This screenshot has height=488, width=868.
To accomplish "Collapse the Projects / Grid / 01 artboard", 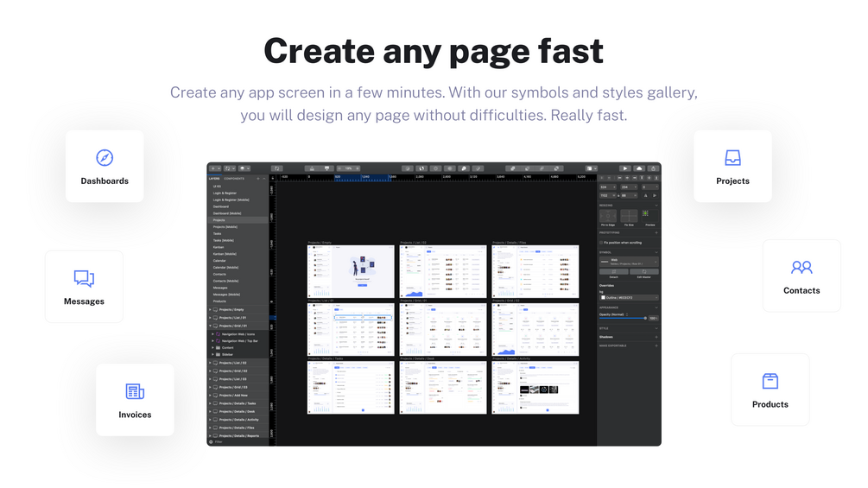I will (210, 326).
